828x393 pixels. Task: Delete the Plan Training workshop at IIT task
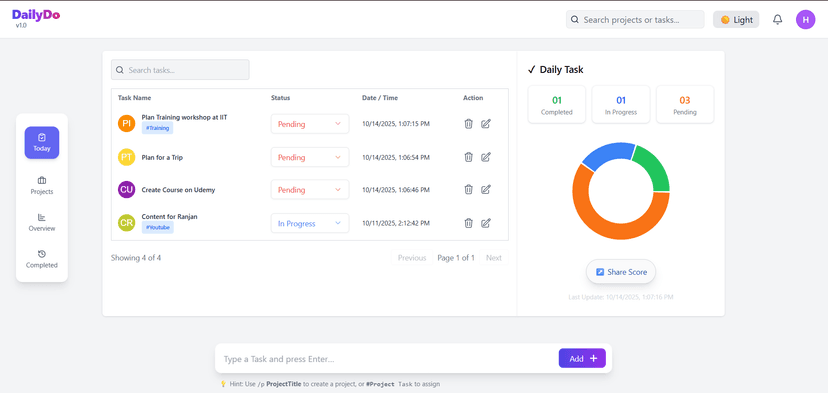pos(468,124)
